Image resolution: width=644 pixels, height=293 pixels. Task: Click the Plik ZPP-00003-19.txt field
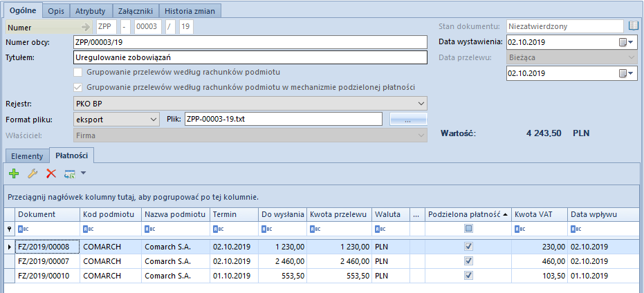pyautogui.click(x=284, y=120)
